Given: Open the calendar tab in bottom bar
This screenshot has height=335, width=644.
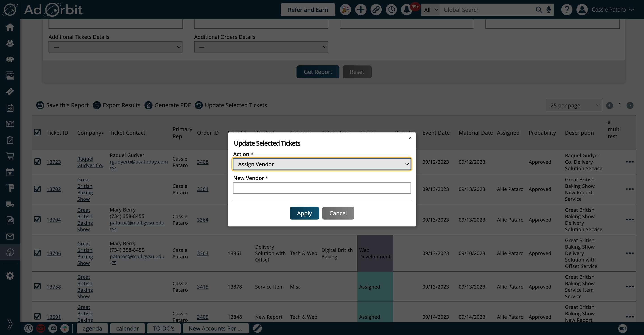Looking at the screenshot, I should pyautogui.click(x=127, y=329).
